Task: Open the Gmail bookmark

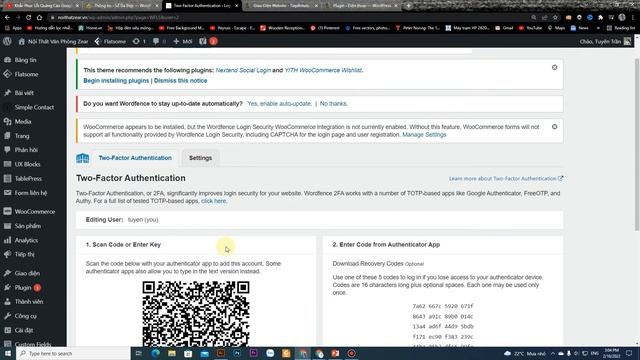Action: click(x=504, y=28)
